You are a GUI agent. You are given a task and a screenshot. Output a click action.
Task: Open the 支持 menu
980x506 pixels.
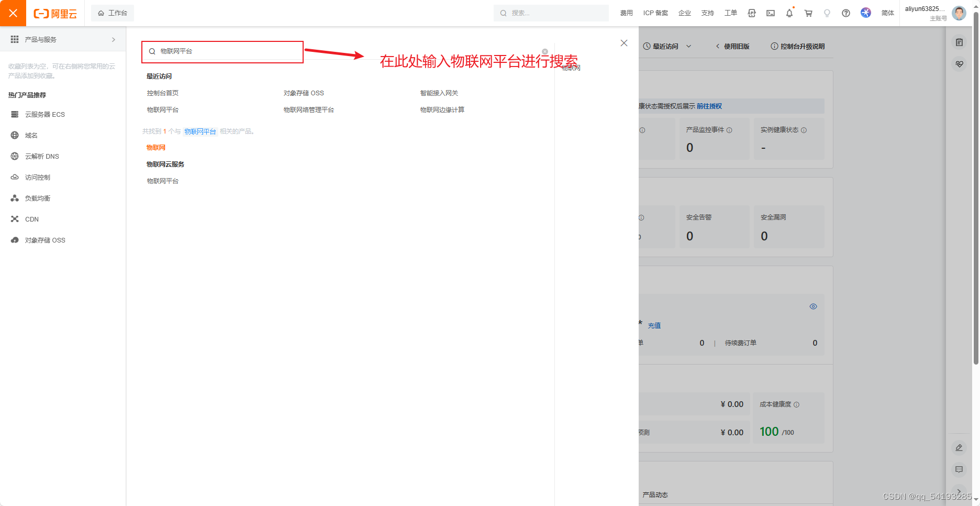[708, 13]
